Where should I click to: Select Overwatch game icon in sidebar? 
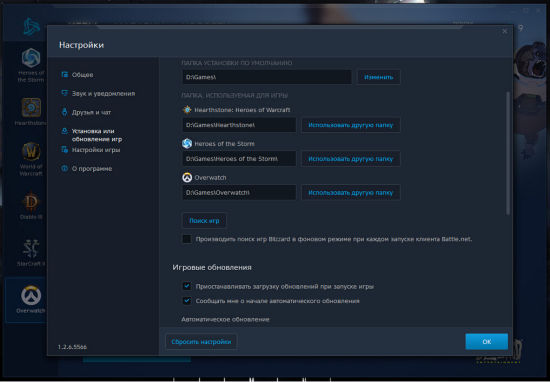tap(31, 295)
